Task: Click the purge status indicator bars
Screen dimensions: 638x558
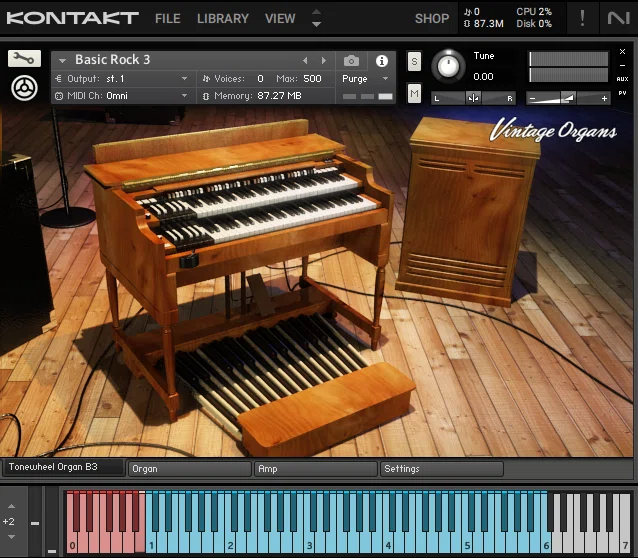Action: click(367, 96)
